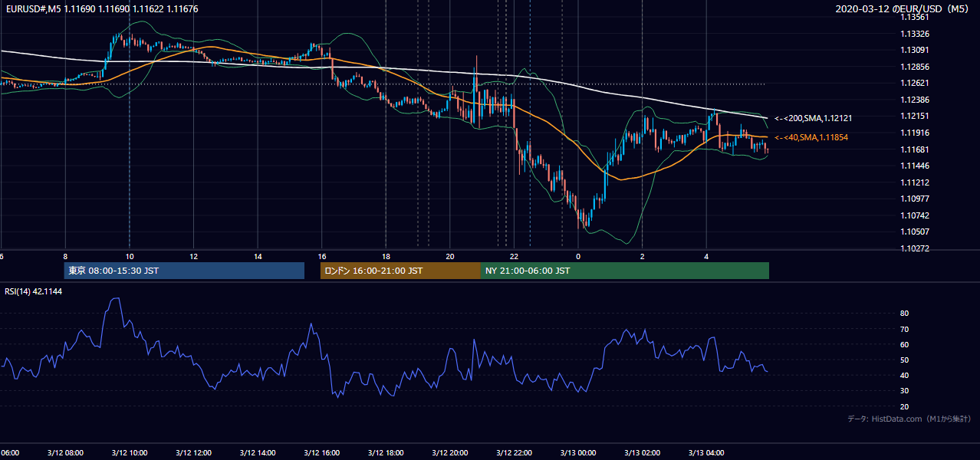The image size is (980, 460).
Task: Click the 40 SMA 1.11854 label
Action: pyautogui.click(x=813, y=137)
